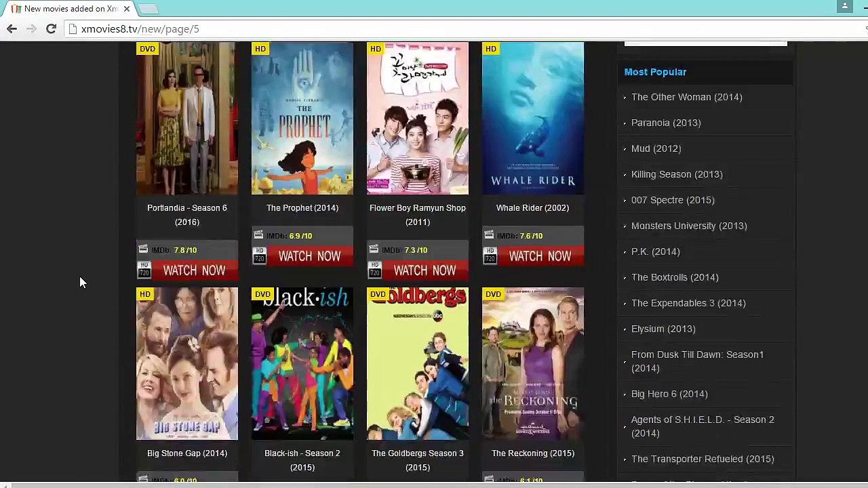Open Flower Boy Ramyun Shop (2011) title
This screenshot has width=868, height=488.
tap(418, 215)
